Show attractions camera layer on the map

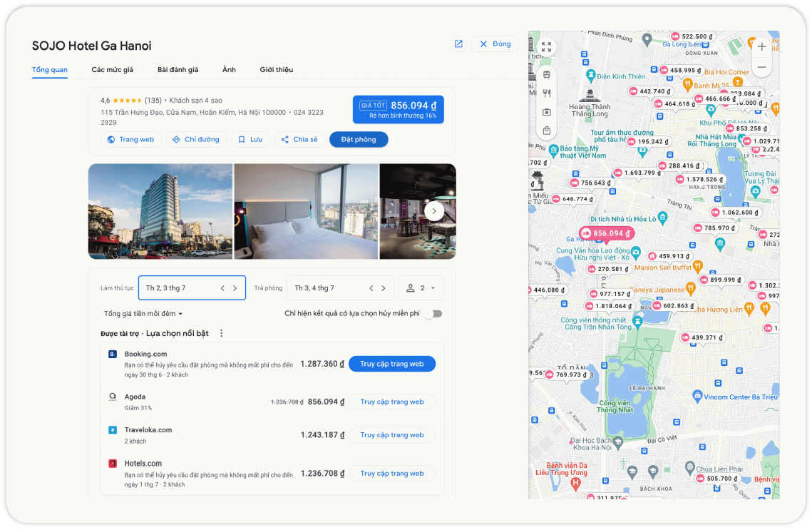tap(546, 112)
